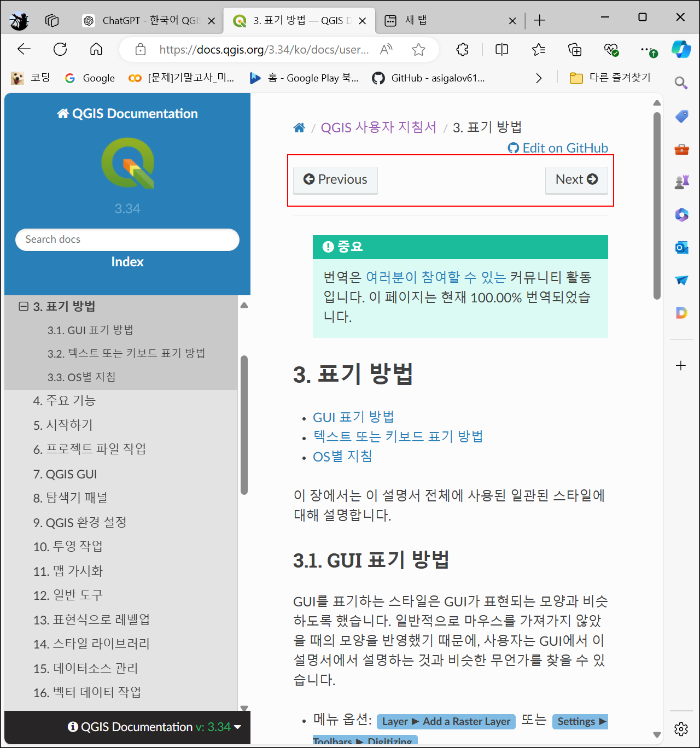Open Shopping tag icon in sidebar
Screen dimensions: 700x748
pyautogui.click(x=681, y=116)
